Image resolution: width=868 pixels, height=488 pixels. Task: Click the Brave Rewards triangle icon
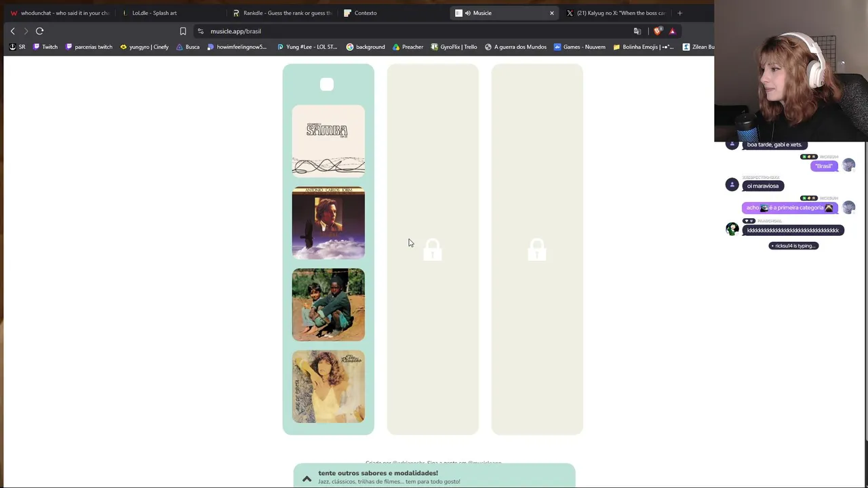(672, 31)
